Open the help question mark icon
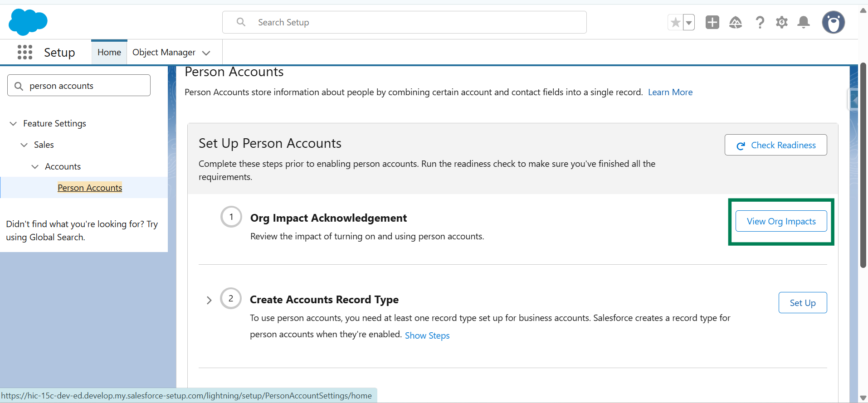Viewport: 868px width, 403px height. pos(760,22)
